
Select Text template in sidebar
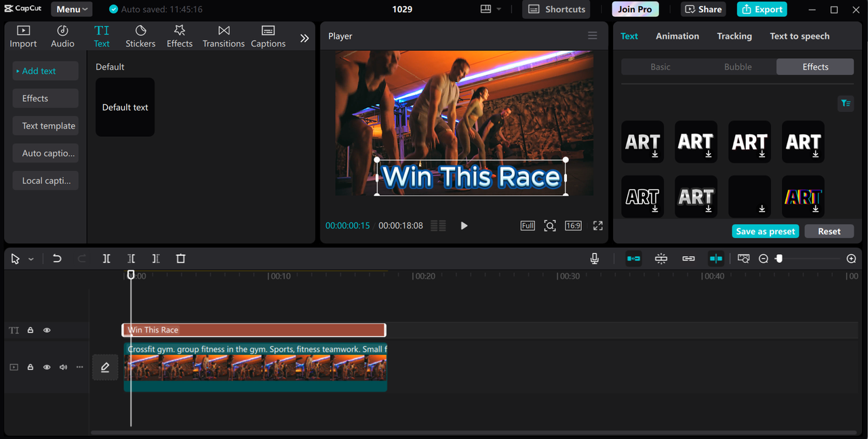[x=45, y=126]
